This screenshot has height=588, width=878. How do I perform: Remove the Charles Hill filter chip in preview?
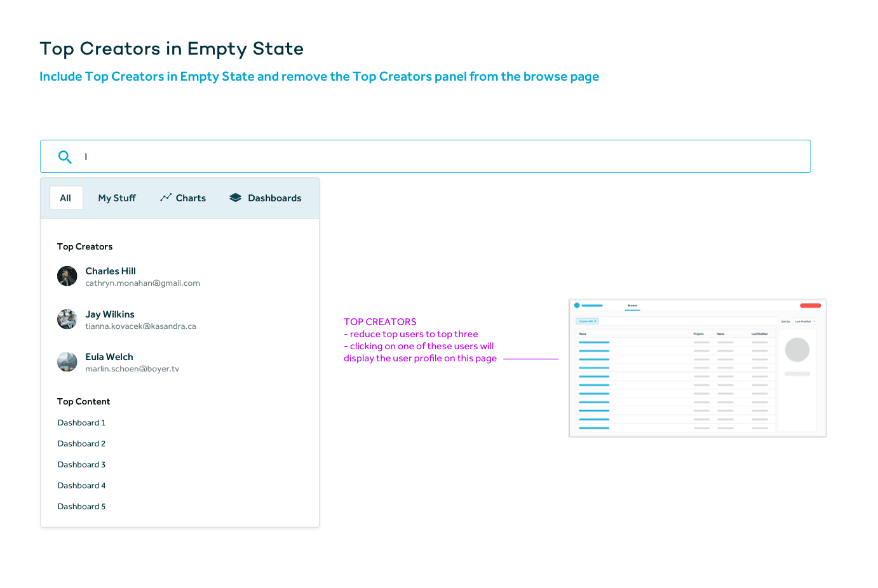tap(595, 321)
